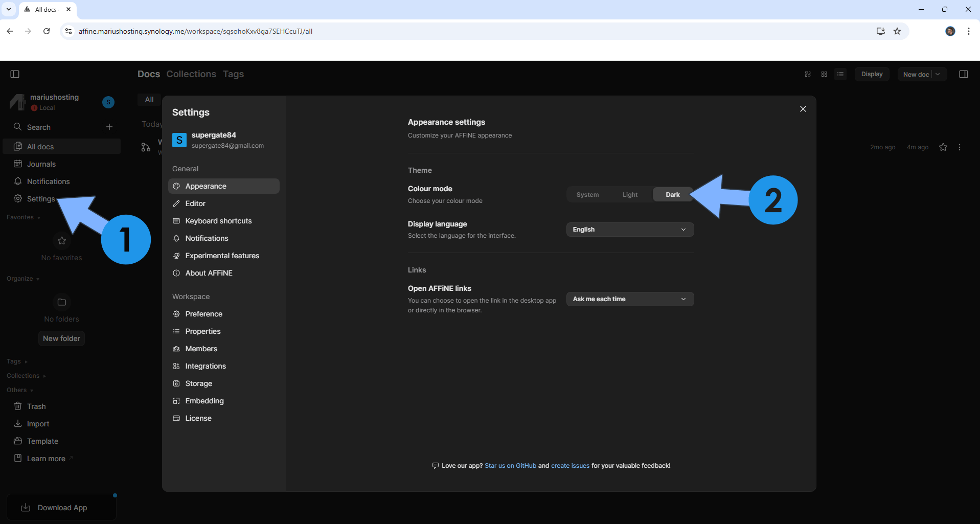This screenshot has width=980, height=524.
Task: Open Notifications in the settings menu
Action: [x=224, y=238]
